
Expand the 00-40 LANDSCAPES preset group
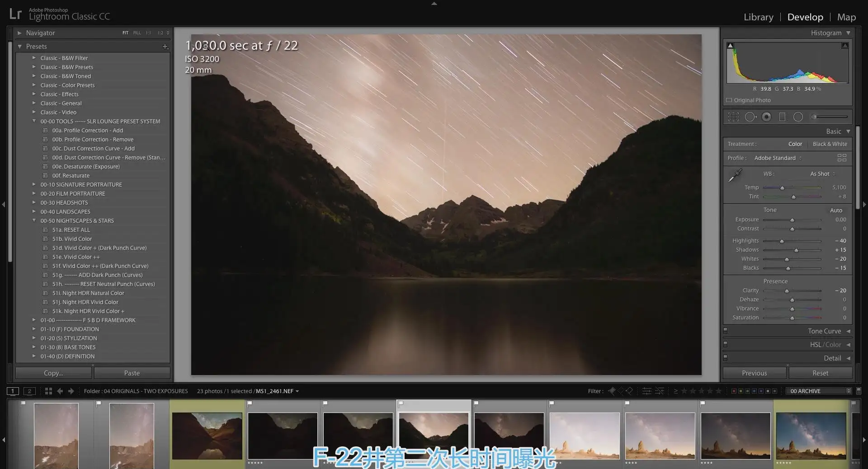(x=34, y=211)
